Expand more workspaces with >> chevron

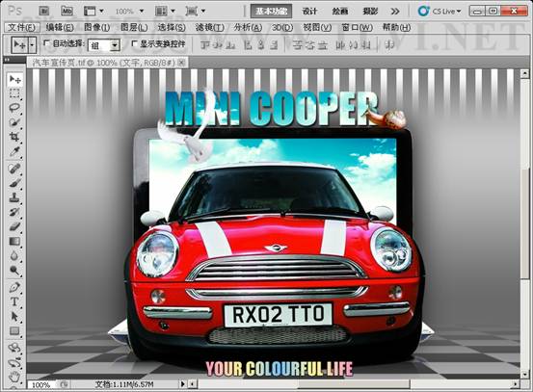click(395, 12)
